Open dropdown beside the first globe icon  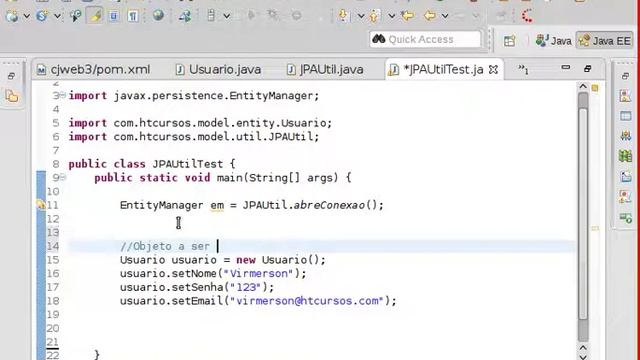point(27,16)
